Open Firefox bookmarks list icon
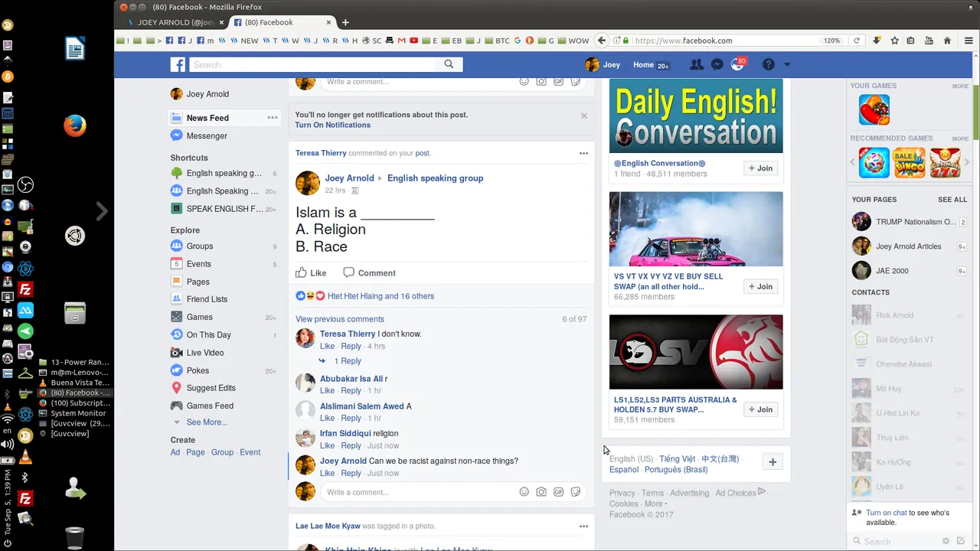Image resolution: width=980 pixels, height=551 pixels. coord(911,41)
